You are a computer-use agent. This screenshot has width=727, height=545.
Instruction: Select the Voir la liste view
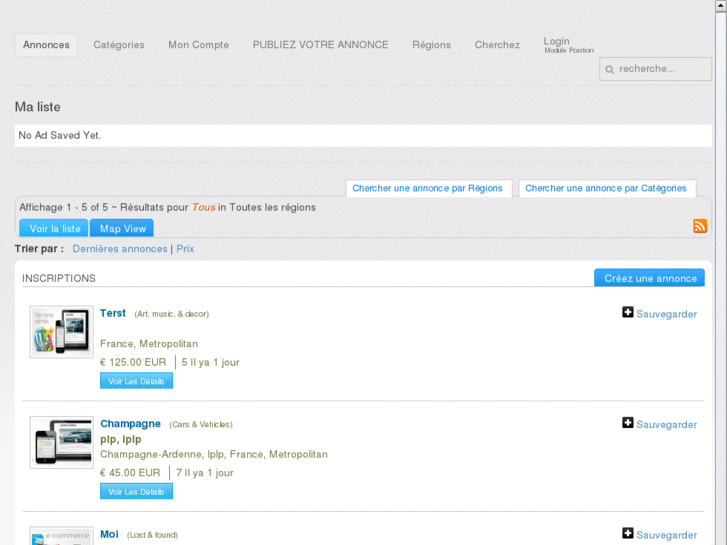click(54, 229)
